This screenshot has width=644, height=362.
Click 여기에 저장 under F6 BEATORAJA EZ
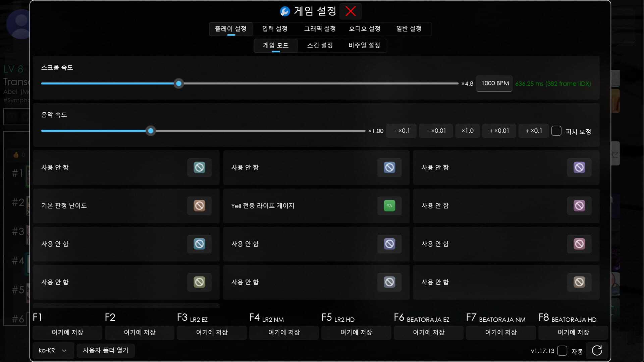click(429, 333)
